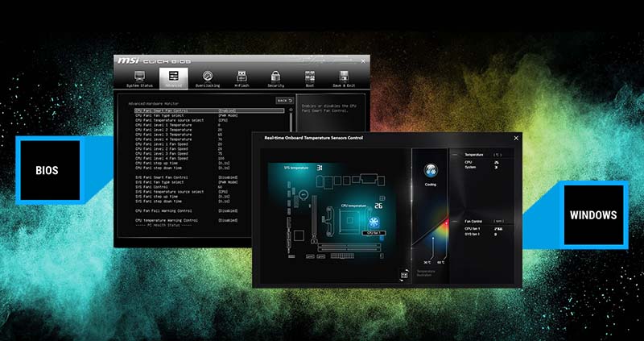
Task: Close the Temperature Sensors Control window
Action: (516, 138)
